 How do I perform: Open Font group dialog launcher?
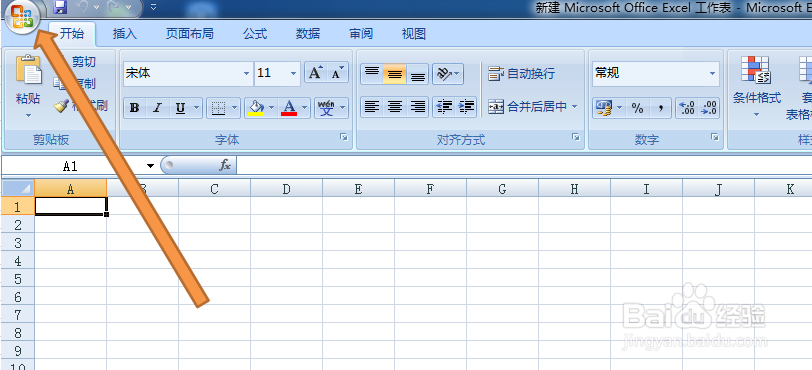(x=343, y=137)
